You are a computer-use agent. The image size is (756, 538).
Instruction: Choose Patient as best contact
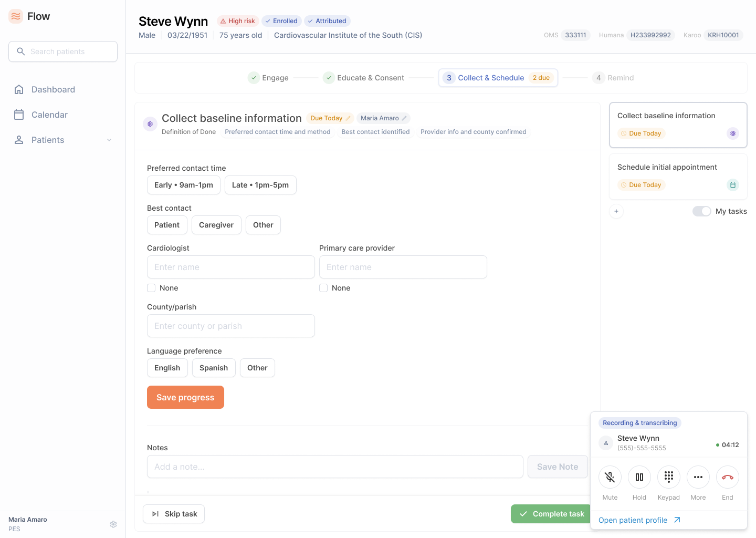167,225
